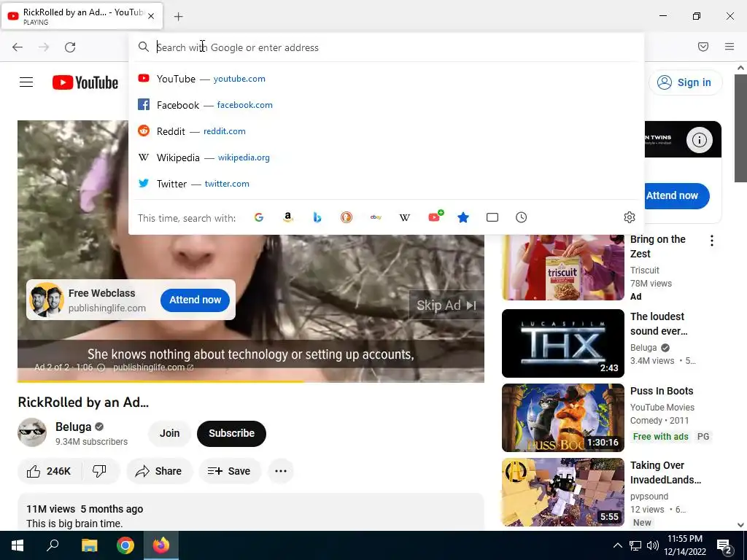Click the Sign in button
Image resolution: width=747 pixels, height=560 pixels.
685,82
